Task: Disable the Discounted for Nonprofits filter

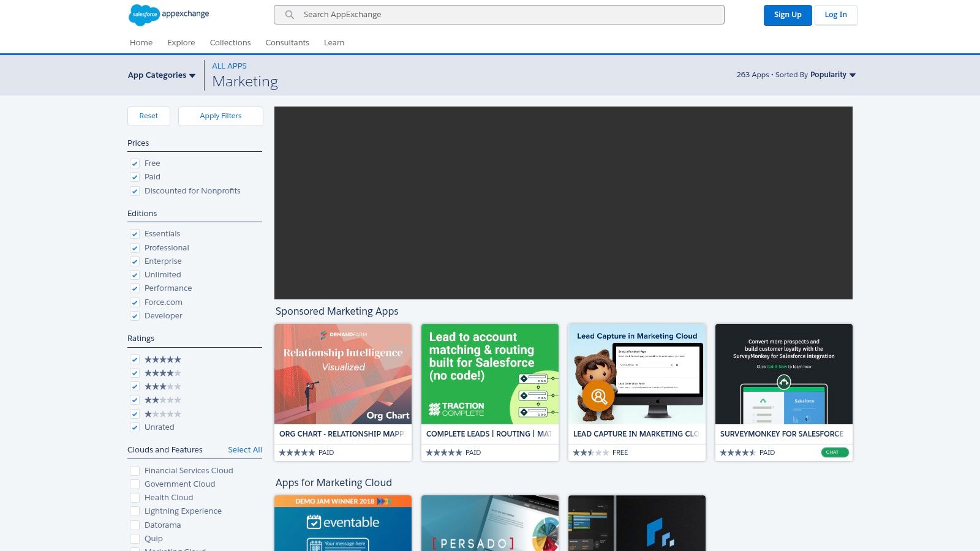Action: [x=135, y=191]
